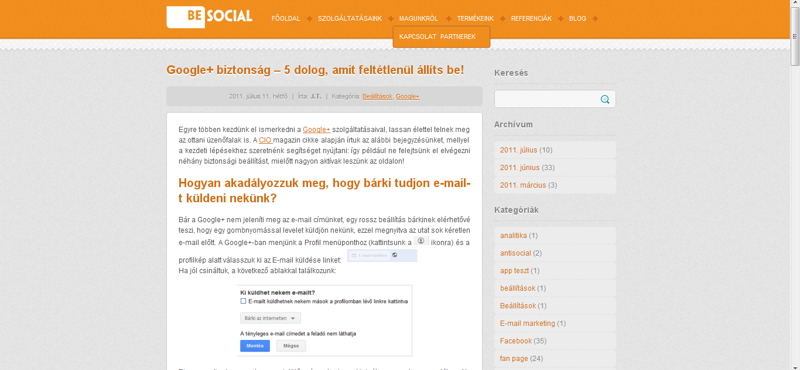
Task: Open the Facebook category
Action: click(516, 340)
